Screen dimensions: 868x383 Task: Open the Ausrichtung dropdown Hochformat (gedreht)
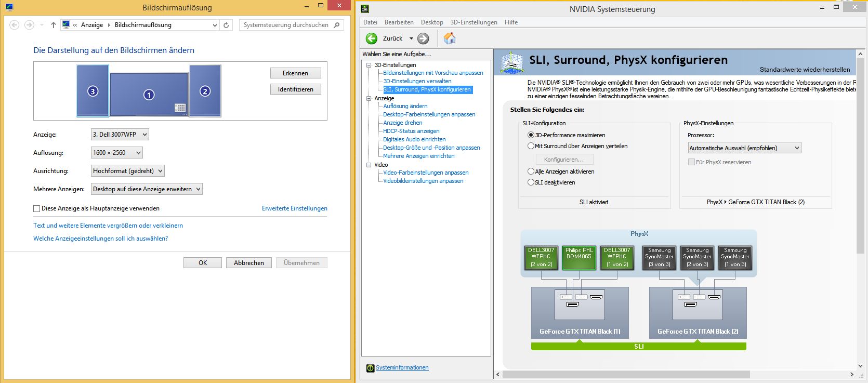tap(127, 171)
